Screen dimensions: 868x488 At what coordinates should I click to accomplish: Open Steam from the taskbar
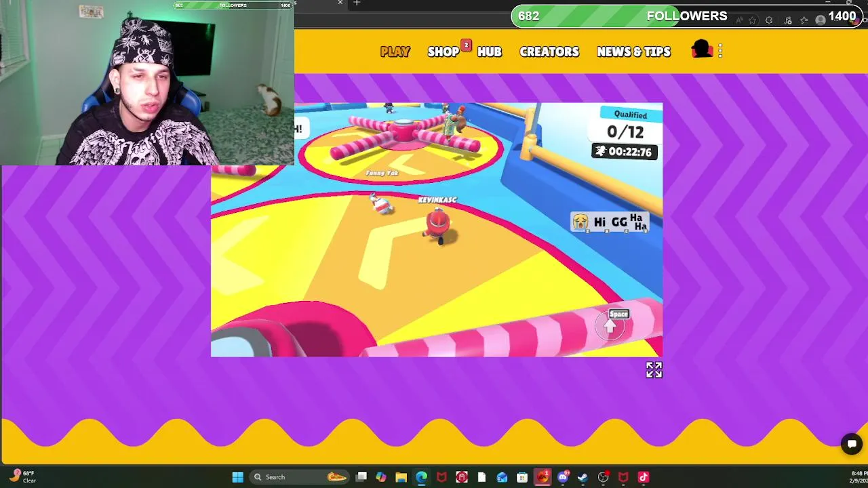pyautogui.click(x=583, y=477)
